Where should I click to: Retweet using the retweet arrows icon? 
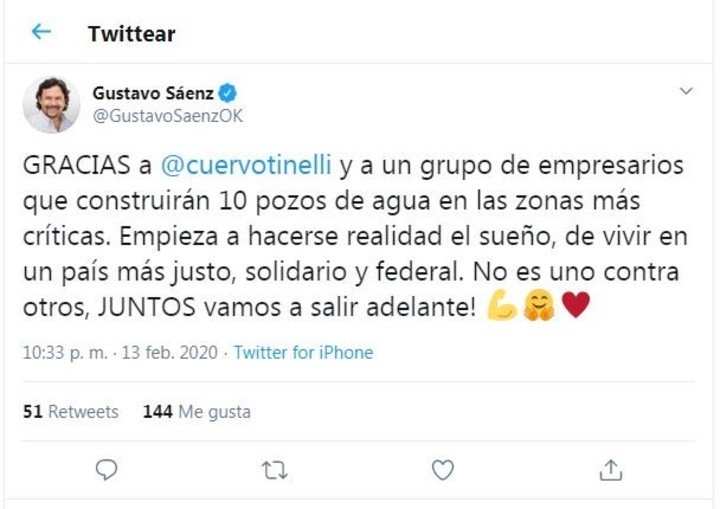[274, 469]
